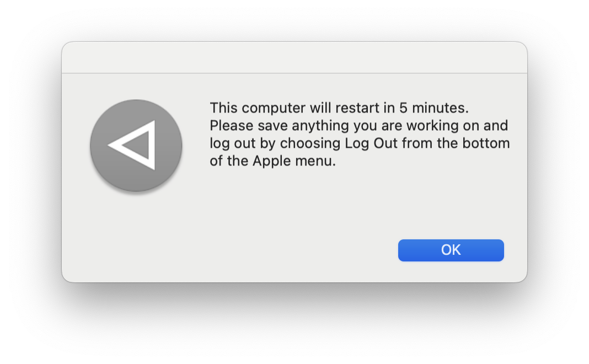Click the line mentioning 5 minutes
The height and width of the screenshot is (364, 589).
pyautogui.click(x=339, y=108)
